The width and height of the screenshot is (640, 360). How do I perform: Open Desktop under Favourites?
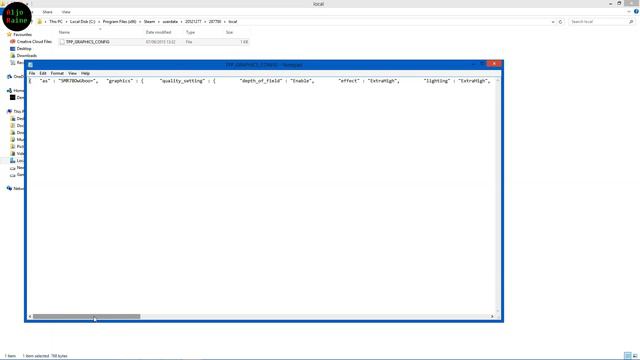pos(24,49)
